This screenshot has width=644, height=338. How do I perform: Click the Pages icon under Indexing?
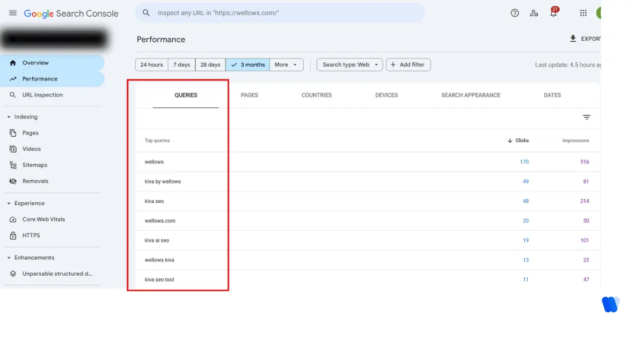click(12, 133)
